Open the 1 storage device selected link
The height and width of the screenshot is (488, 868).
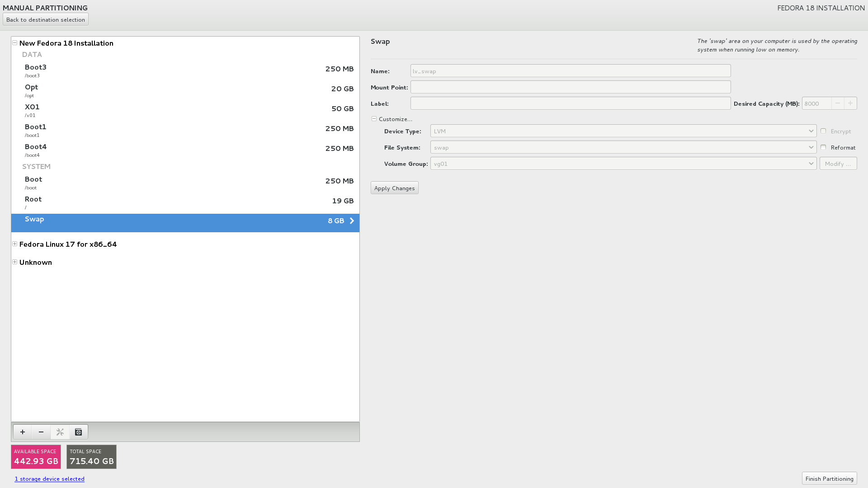click(x=50, y=479)
